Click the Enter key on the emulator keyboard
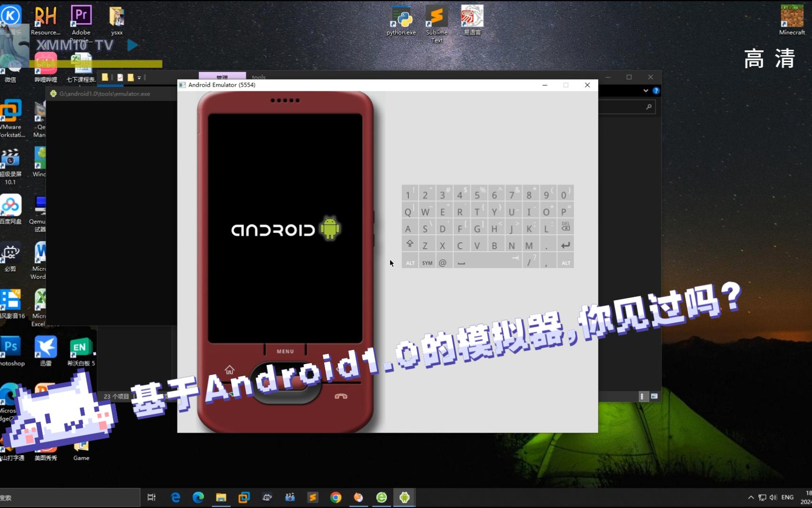This screenshot has height=508, width=812. click(x=565, y=245)
